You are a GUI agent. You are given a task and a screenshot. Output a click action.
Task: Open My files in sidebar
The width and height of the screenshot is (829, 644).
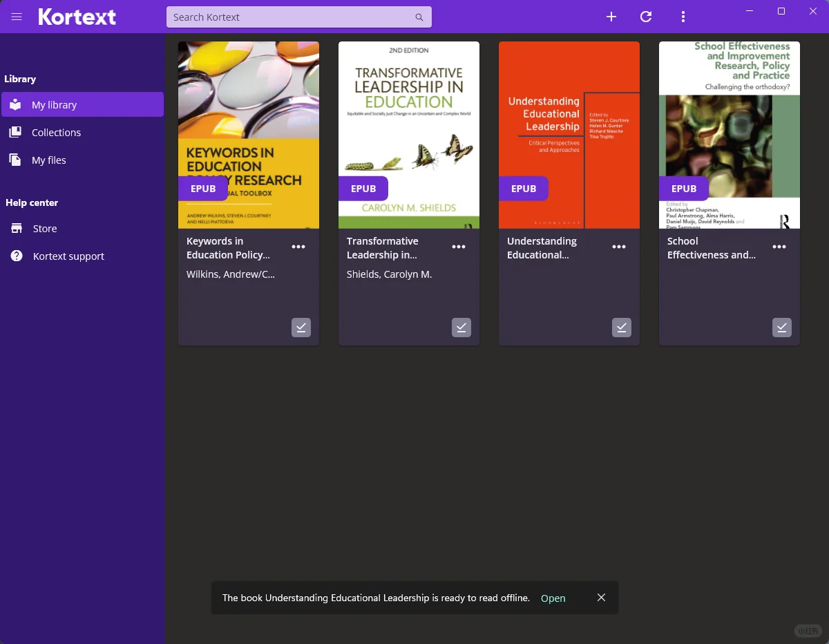pyautogui.click(x=82, y=160)
